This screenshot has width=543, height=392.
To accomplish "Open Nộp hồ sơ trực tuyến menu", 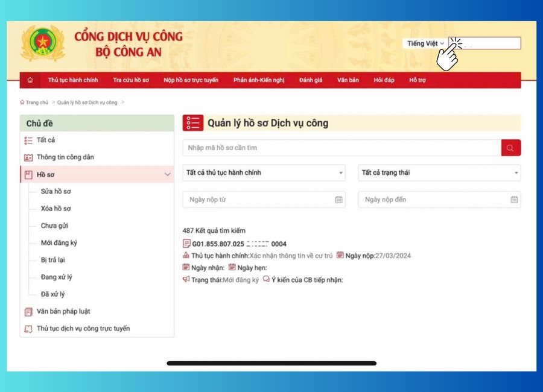I will (191, 80).
